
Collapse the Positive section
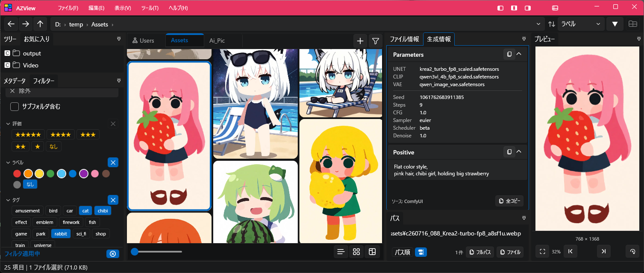pyautogui.click(x=519, y=152)
